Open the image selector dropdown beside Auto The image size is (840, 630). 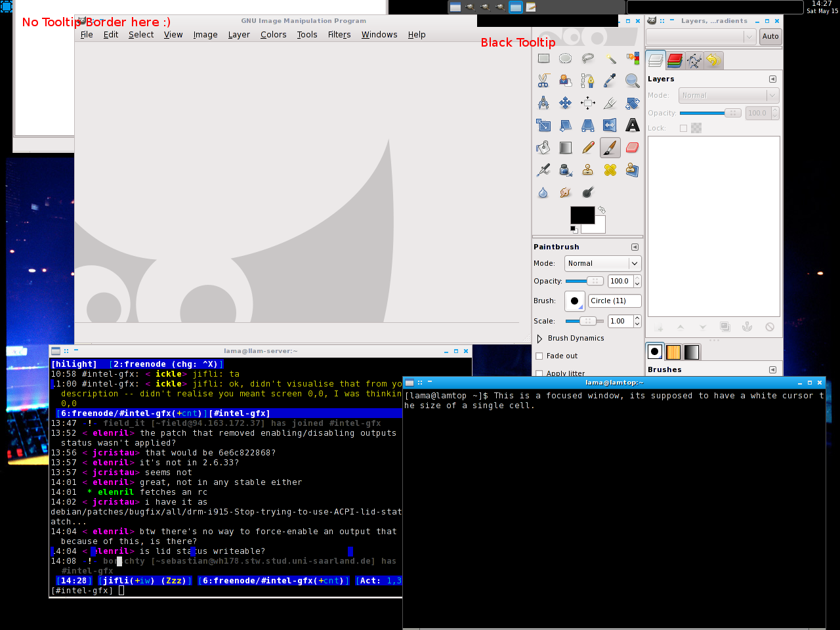(701, 37)
